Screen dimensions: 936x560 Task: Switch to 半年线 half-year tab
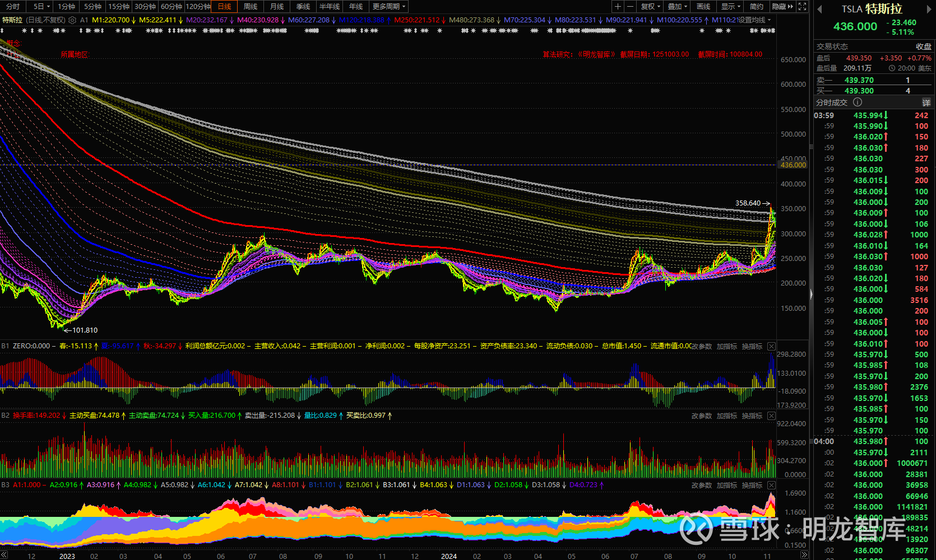[x=330, y=7]
